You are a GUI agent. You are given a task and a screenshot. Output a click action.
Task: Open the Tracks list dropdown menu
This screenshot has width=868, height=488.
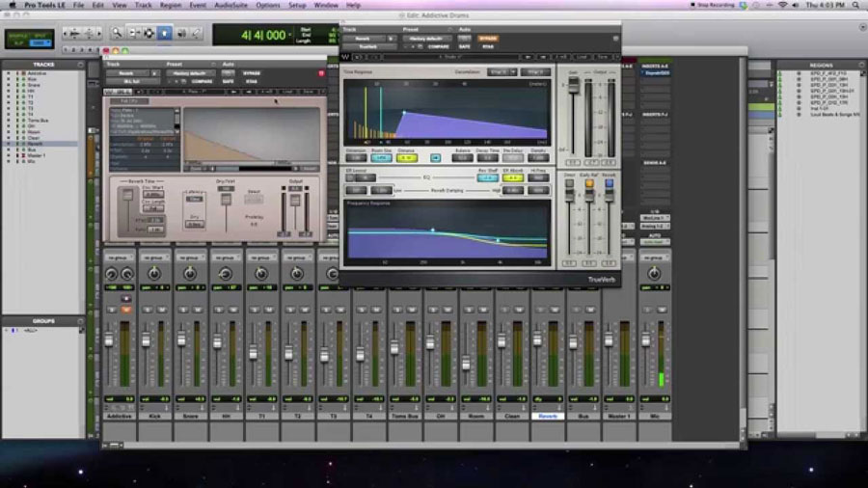[81, 65]
